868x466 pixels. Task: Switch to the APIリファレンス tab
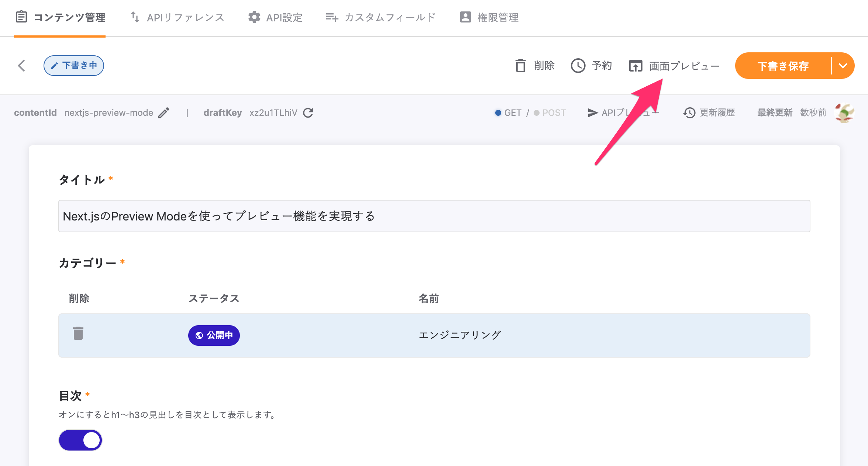178,17
